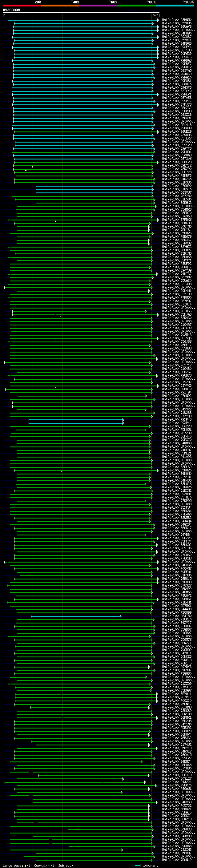Select the UniRef100_B6UE23 label

177,162
